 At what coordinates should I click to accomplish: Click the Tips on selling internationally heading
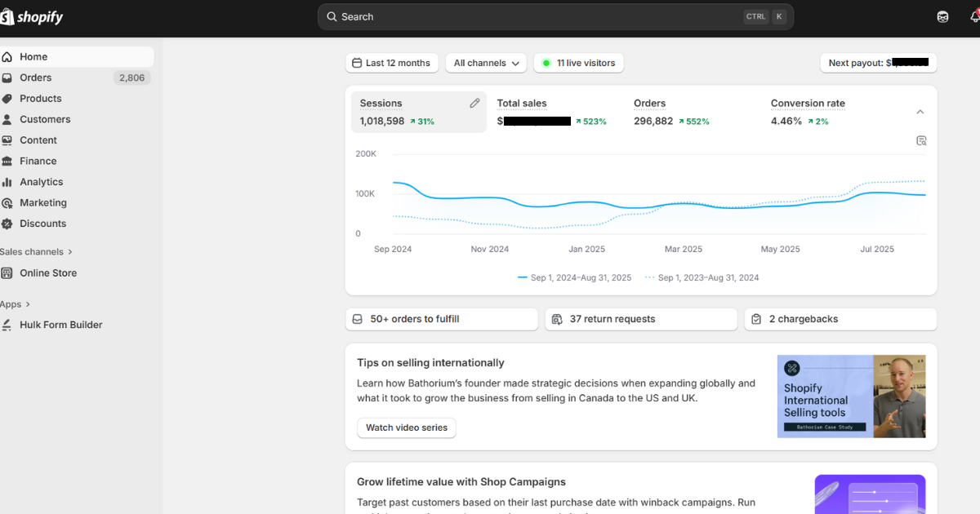(x=430, y=363)
